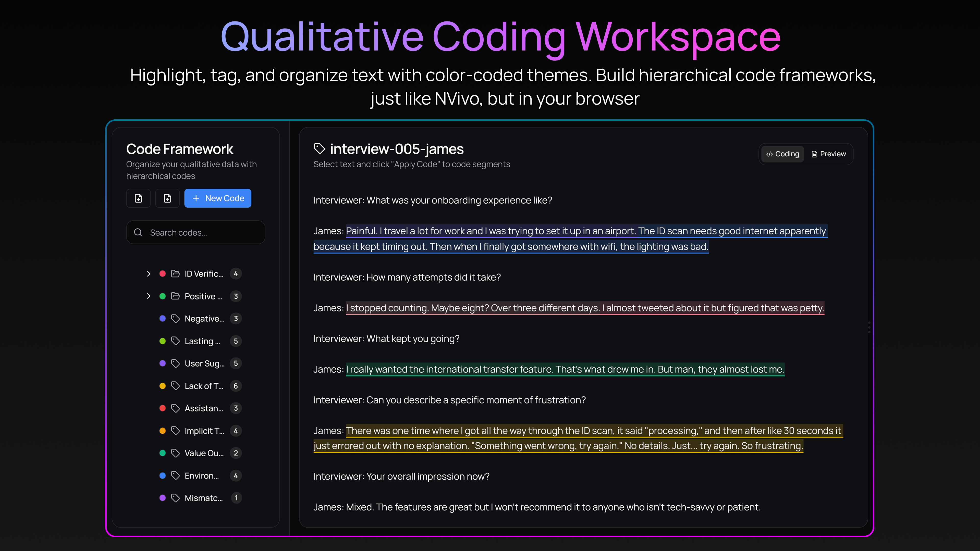The image size is (980, 551).
Task: Click the tag icon of Negative... code
Action: [175, 319]
